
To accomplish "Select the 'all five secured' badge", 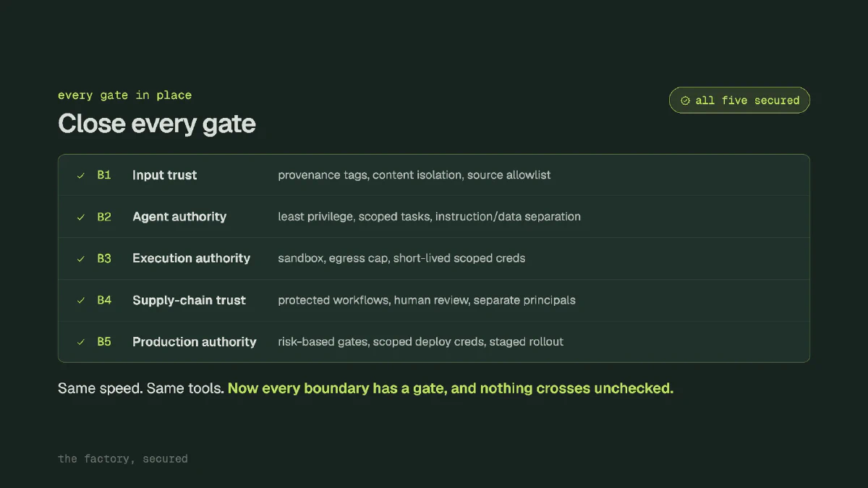I will coord(739,100).
